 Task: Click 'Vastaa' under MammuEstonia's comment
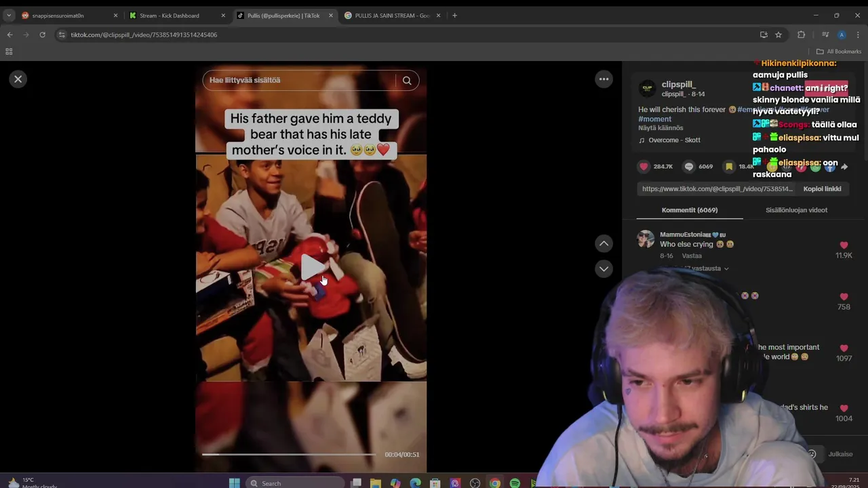tap(692, 256)
